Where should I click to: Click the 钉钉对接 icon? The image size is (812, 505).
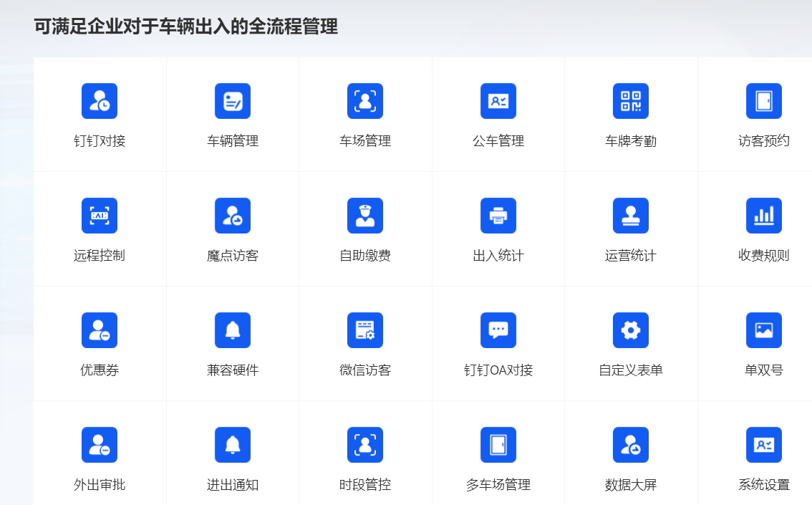tap(100, 101)
